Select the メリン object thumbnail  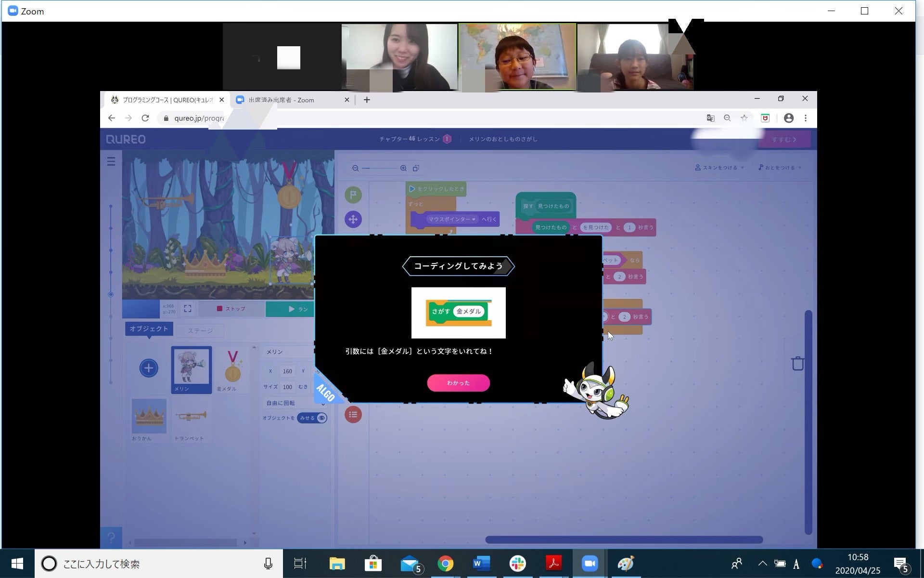pyautogui.click(x=192, y=369)
